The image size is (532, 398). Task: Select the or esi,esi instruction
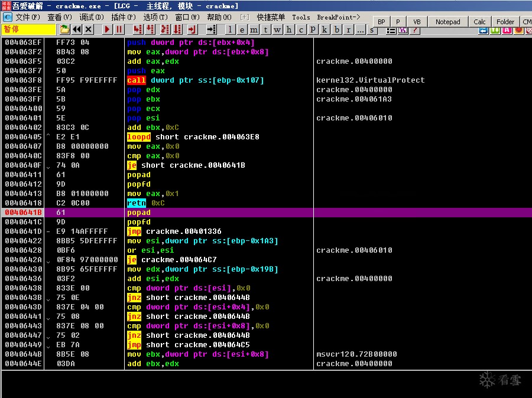pos(150,250)
